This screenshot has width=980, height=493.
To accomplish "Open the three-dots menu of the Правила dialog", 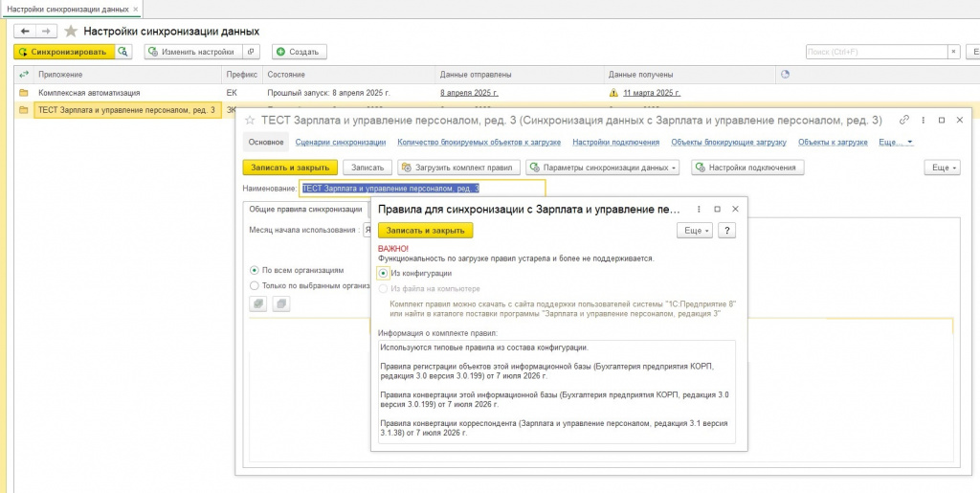I will pyautogui.click(x=699, y=210).
